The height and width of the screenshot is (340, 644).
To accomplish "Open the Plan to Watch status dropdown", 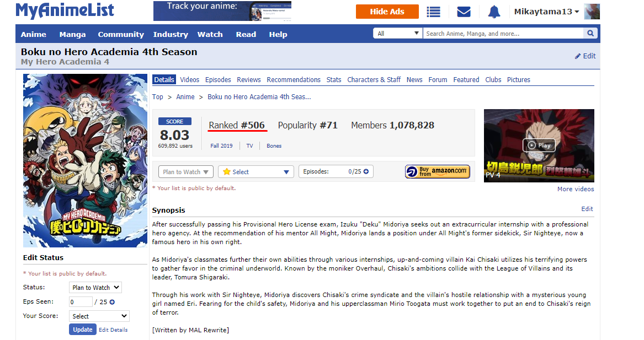I will pyautogui.click(x=185, y=172).
